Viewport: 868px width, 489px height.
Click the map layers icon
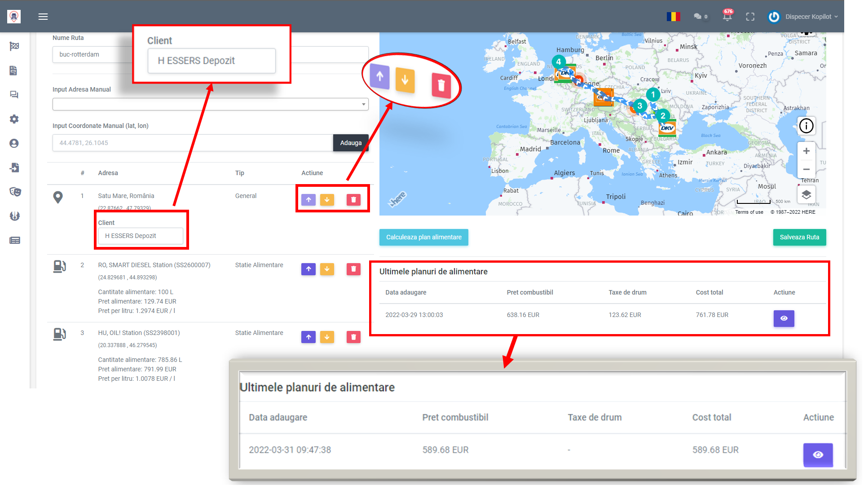pyautogui.click(x=806, y=195)
